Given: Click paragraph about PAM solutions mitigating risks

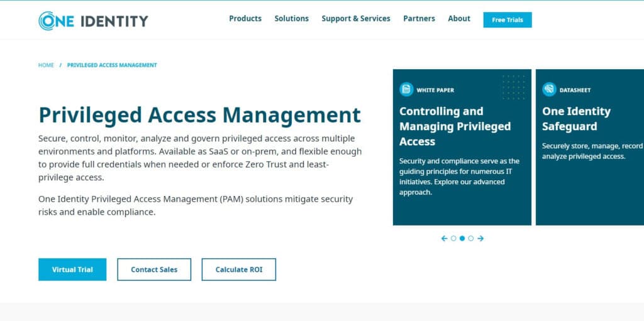Looking at the screenshot, I should pos(196,205).
